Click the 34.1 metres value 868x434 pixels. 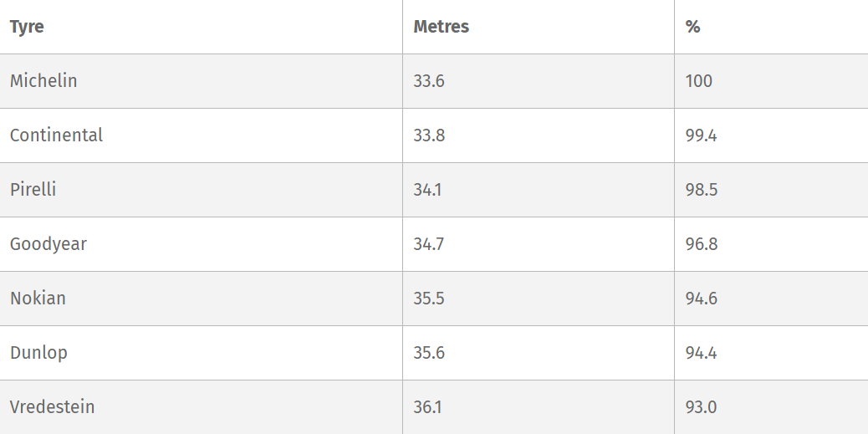click(x=427, y=190)
